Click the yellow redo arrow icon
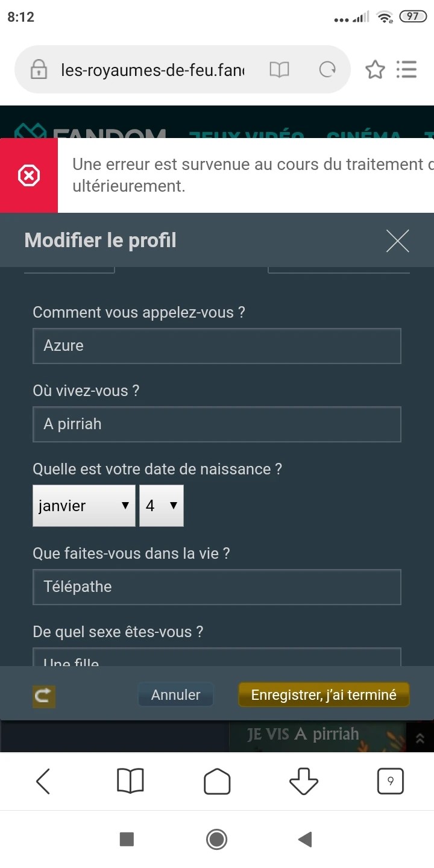434x868 pixels. click(x=43, y=696)
